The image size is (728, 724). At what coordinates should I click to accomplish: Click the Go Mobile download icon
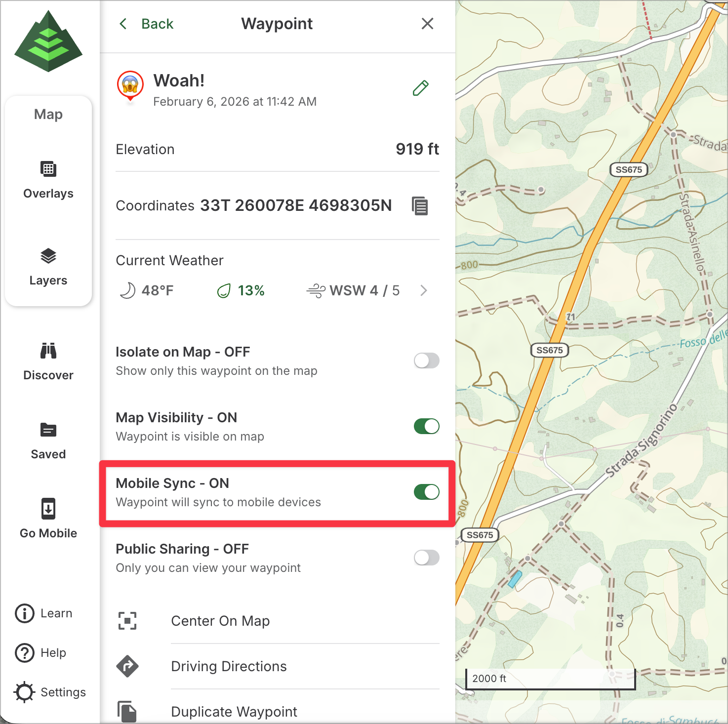click(48, 509)
